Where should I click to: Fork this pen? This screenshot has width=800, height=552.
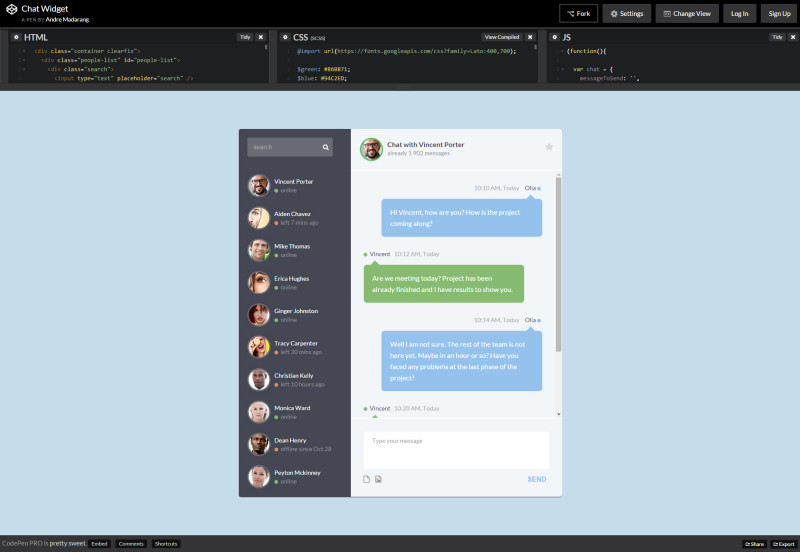click(x=577, y=13)
